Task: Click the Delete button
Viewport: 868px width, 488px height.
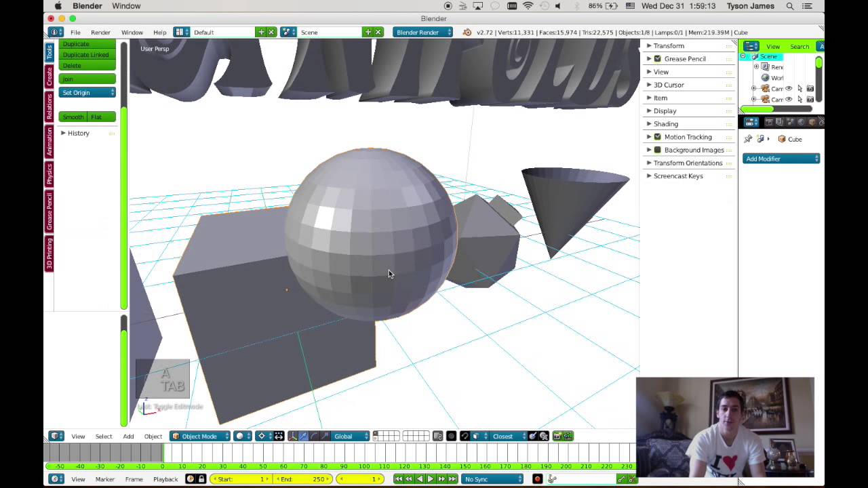Action: (87, 66)
